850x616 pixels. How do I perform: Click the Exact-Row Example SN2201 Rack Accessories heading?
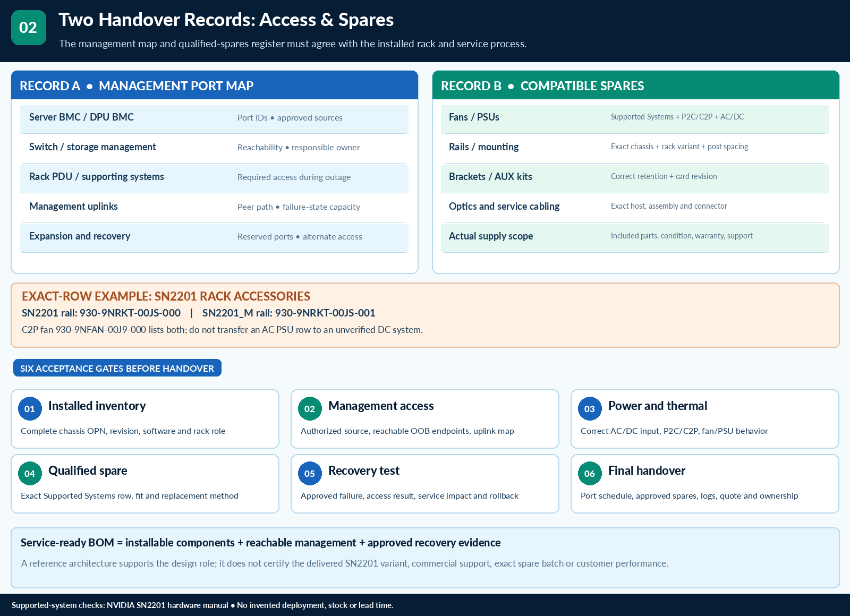click(166, 296)
